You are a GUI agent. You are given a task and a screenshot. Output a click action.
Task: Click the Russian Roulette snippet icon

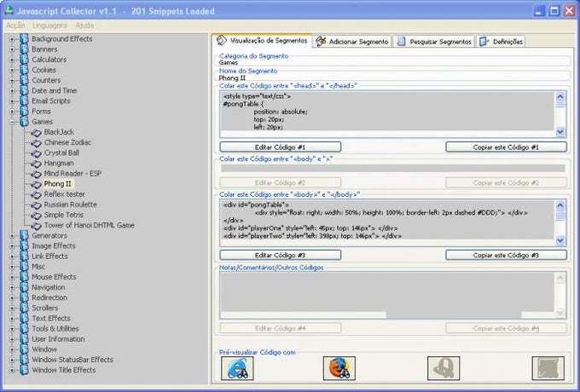tap(36, 205)
